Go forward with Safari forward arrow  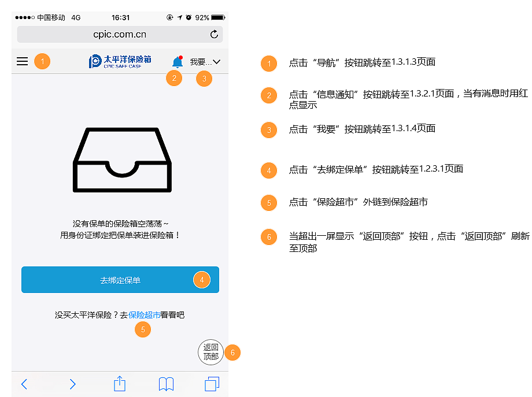[x=72, y=384]
